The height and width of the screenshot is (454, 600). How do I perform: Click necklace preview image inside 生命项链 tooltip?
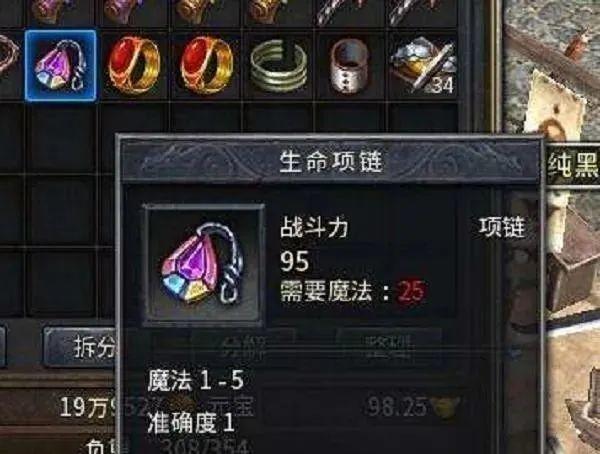tap(204, 265)
